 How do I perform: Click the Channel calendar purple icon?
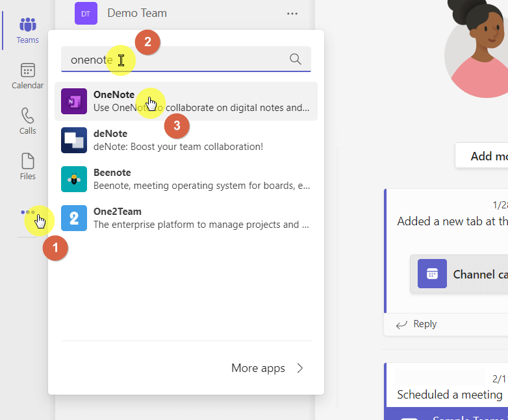click(432, 274)
